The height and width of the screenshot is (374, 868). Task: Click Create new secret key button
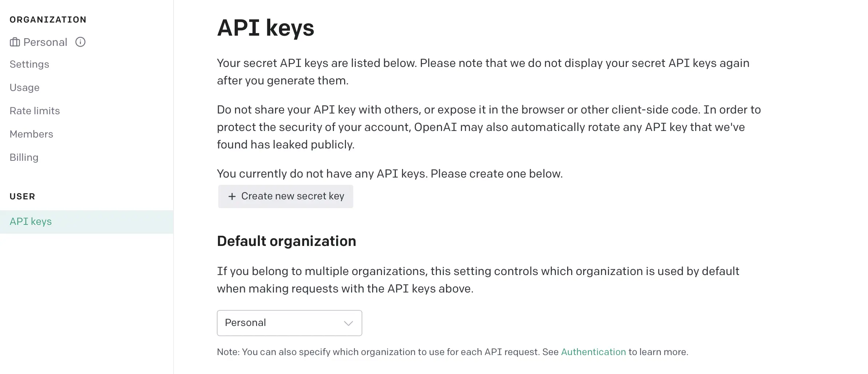[286, 196]
